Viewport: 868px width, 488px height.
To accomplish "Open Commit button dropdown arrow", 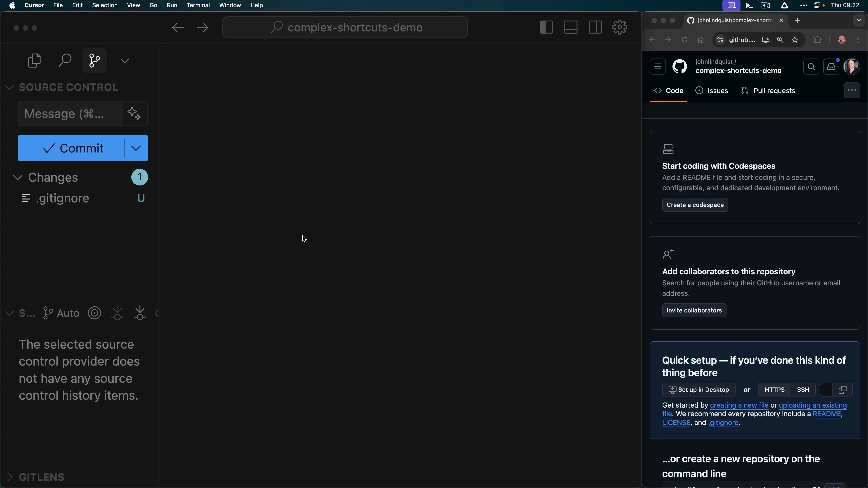I will click(x=136, y=148).
